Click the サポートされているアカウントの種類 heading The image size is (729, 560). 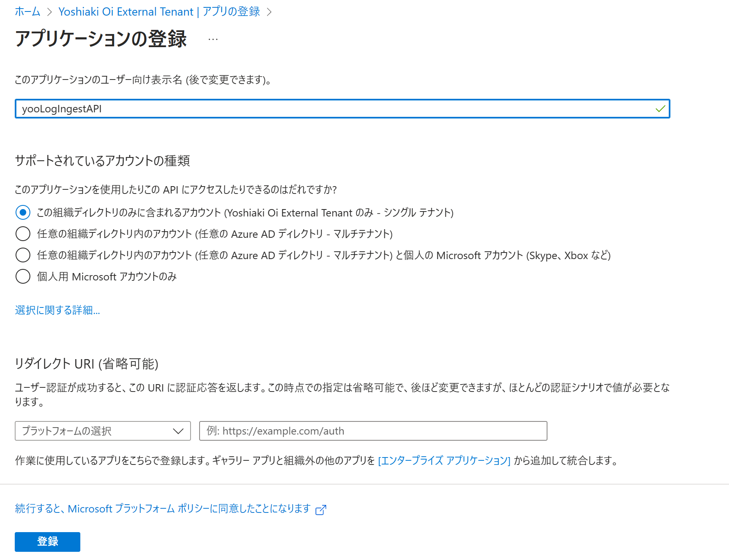tap(102, 160)
